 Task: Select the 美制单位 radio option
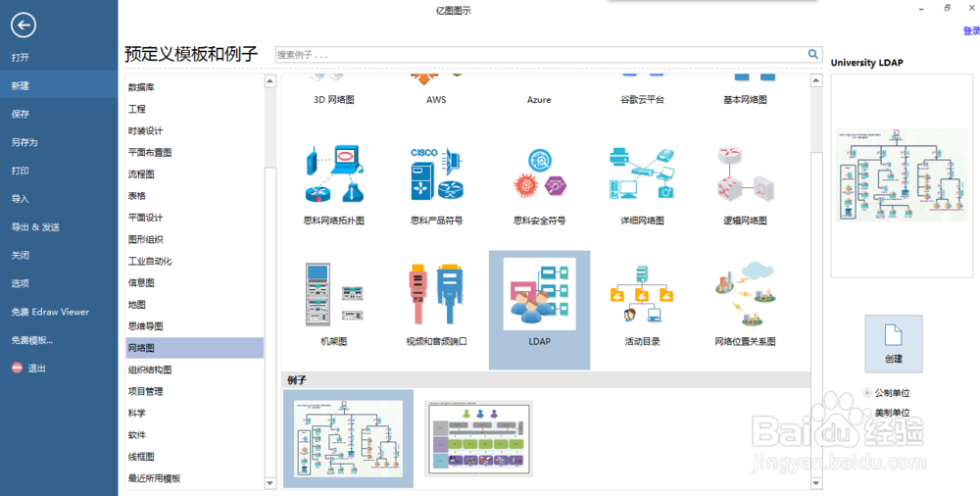pos(867,413)
